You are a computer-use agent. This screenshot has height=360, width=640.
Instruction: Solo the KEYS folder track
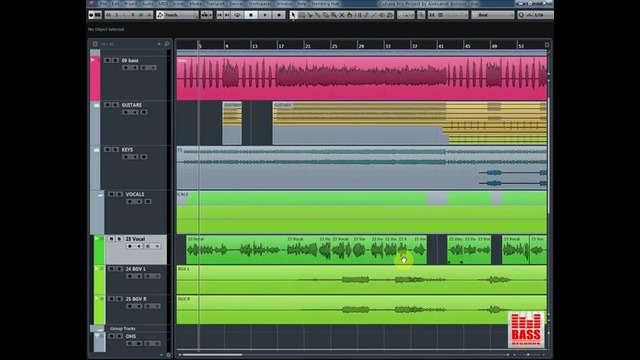tap(116, 150)
